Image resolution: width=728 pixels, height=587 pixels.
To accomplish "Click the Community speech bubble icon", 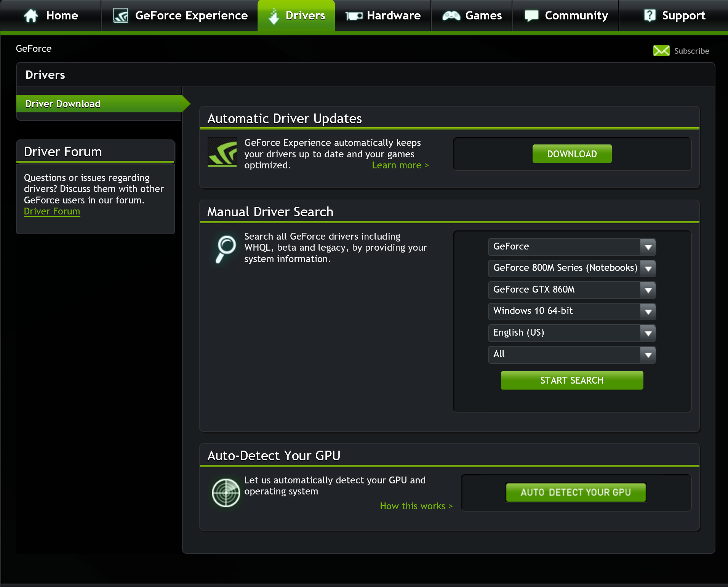I will point(531,16).
